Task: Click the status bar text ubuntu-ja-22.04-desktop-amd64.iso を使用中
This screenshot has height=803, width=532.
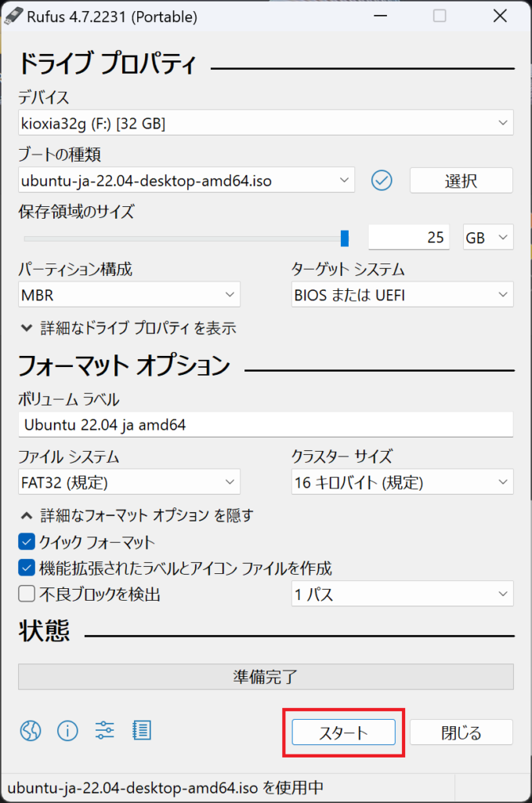Action: tap(165, 787)
